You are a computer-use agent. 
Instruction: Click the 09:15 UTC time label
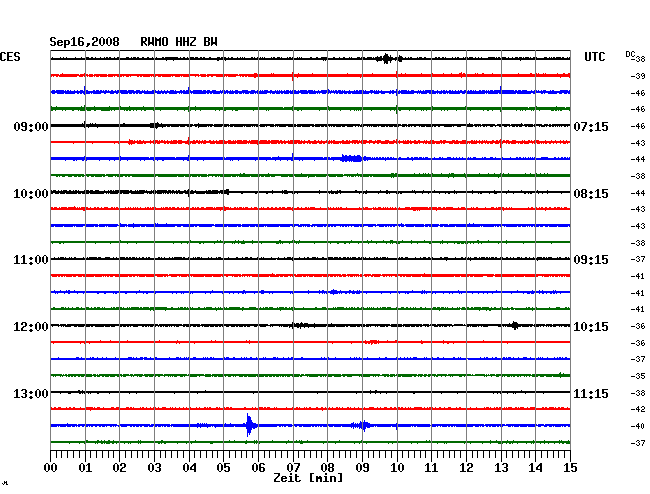pos(591,260)
